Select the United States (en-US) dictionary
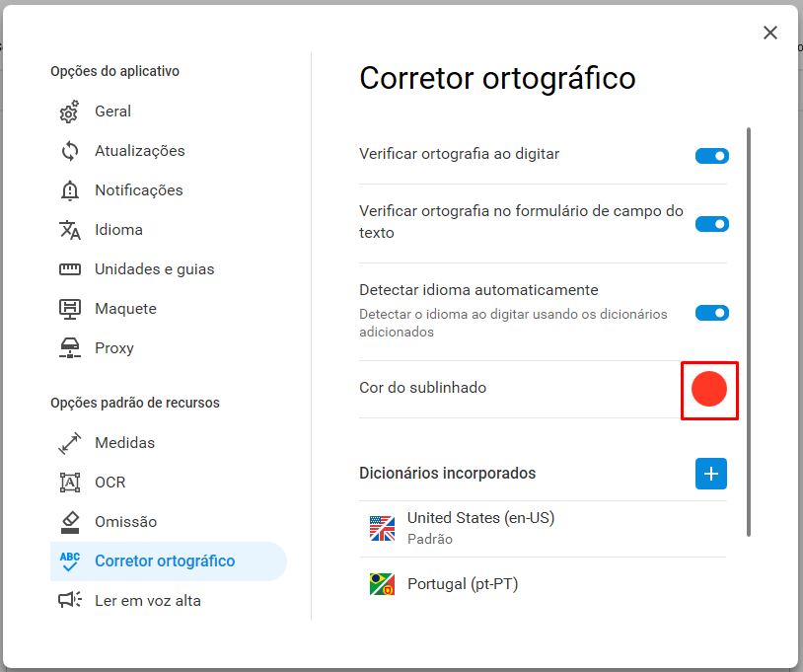Image resolution: width=803 pixels, height=672 pixels. pos(543,529)
